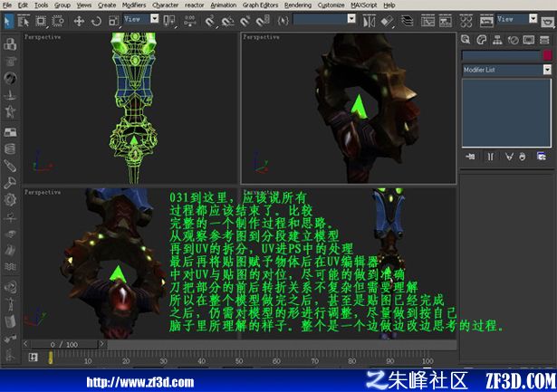Activate the Select Object arrow tool
The width and height of the screenshot is (557, 392).
pos(8,22)
